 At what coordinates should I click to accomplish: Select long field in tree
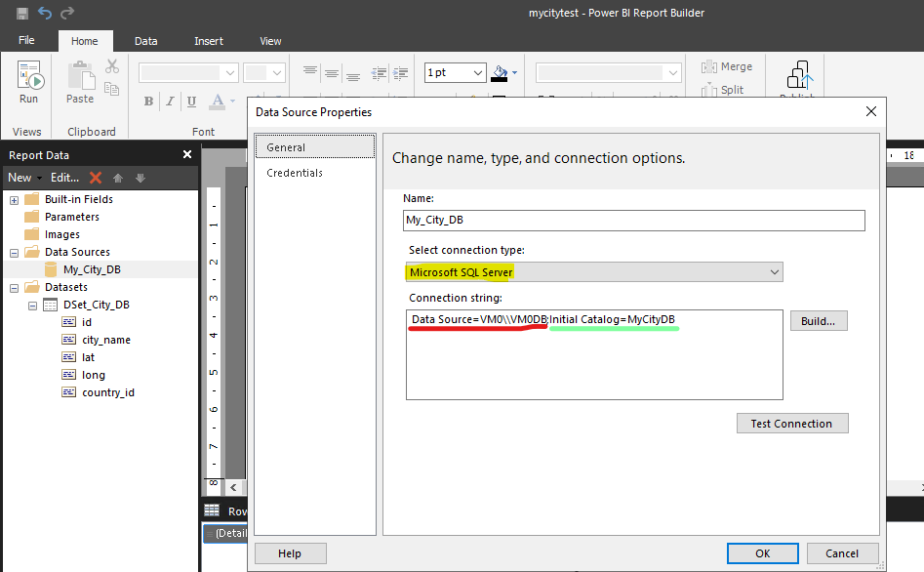[x=93, y=375]
